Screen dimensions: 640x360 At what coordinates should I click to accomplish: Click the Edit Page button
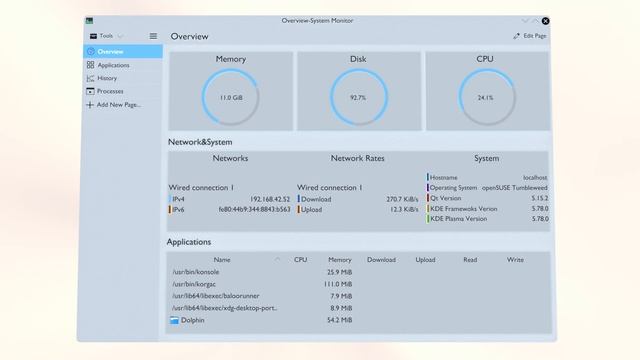tap(529, 36)
